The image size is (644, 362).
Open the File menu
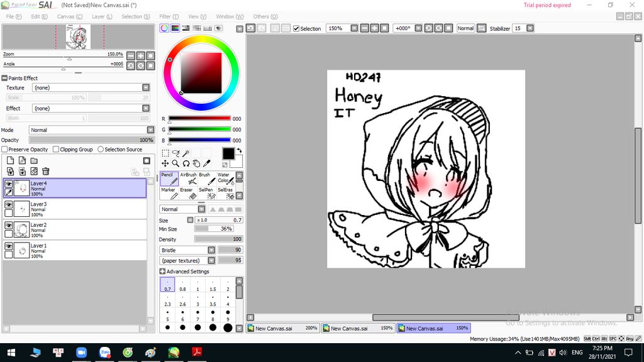(14, 16)
